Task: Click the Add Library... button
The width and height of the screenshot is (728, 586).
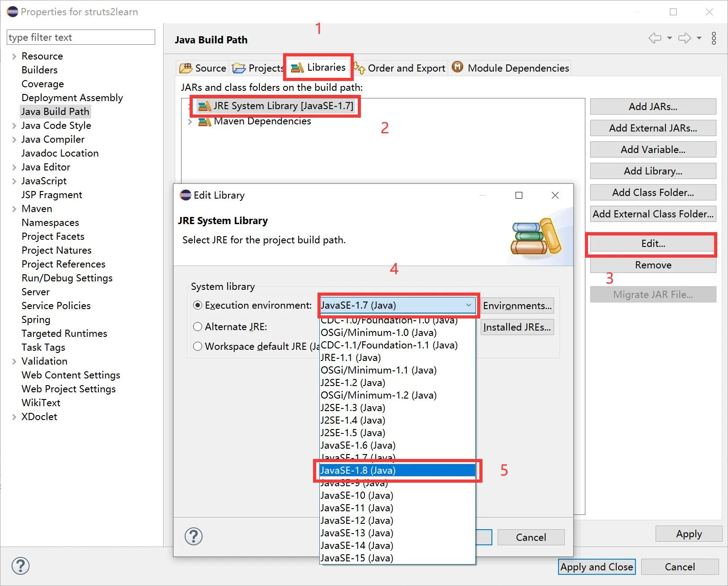Action: [x=653, y=171]
